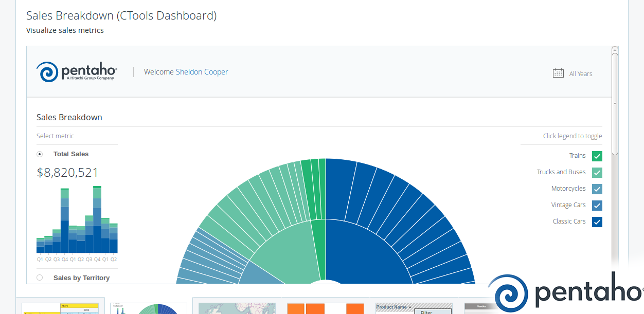Disable the Motorcycles legend checkbox
644x314 pixels.
pos(597,189)
